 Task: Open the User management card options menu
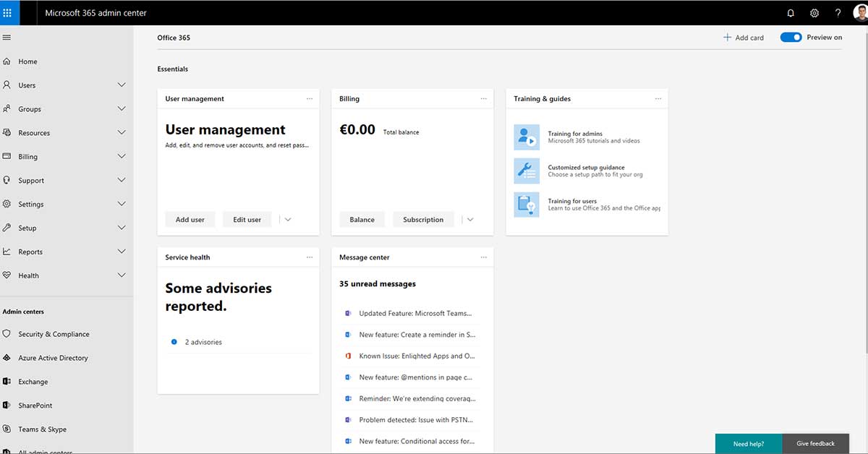tap(310, 98)
